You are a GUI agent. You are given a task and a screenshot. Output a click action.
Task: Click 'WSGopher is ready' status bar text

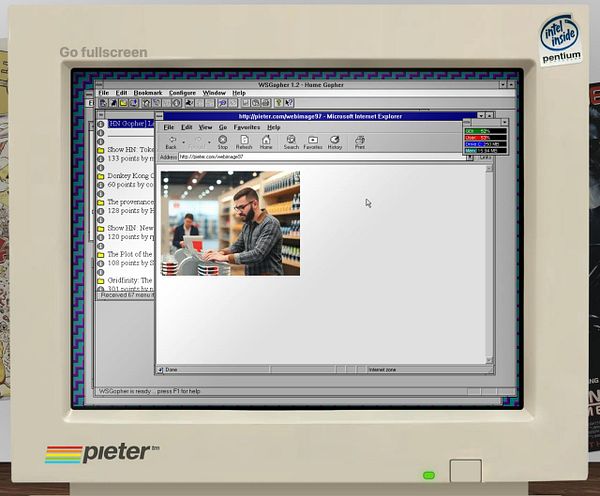point(125,391)
